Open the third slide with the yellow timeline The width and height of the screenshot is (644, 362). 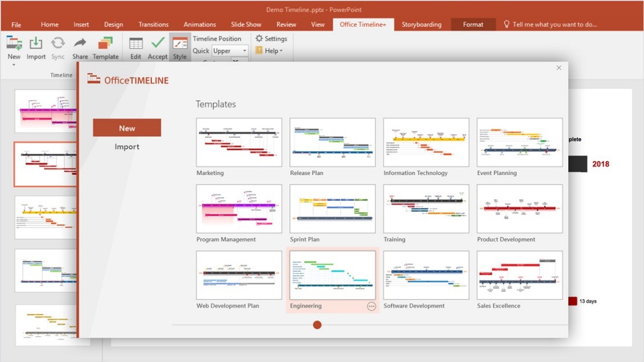(46, 218)
